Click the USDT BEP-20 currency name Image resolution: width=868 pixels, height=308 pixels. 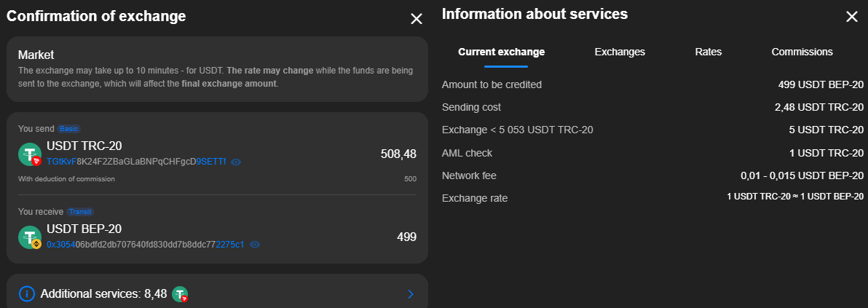(x=84, y=229)
